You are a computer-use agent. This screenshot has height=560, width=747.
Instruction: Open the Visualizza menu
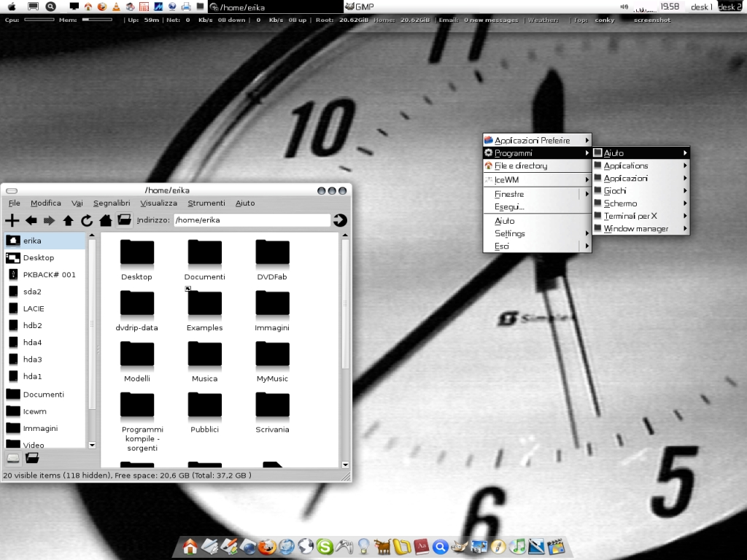pos(158,203)
